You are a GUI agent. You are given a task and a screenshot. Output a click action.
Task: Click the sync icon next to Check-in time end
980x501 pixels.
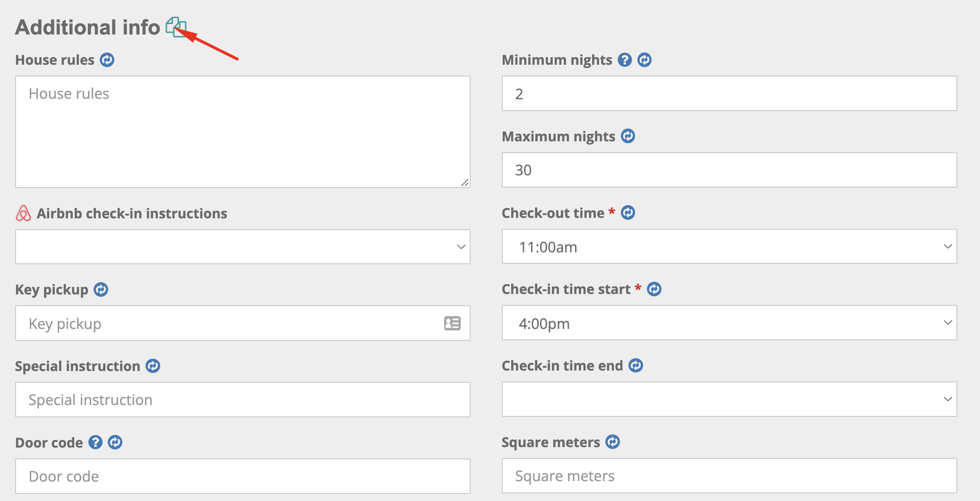[636, 365]
